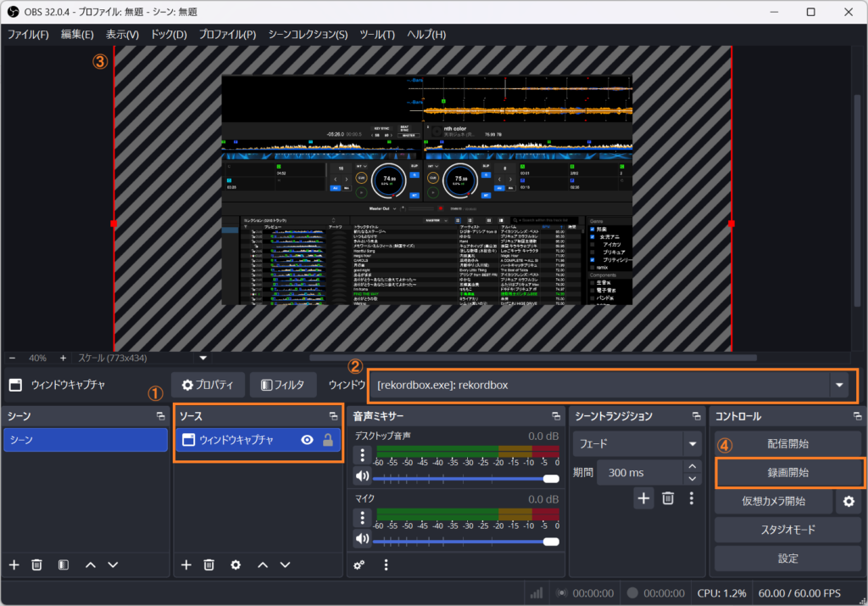The width and height of the screenshot is (868, 606).
Task: Open the fade transition type dropdown
Action: [693, 443]
